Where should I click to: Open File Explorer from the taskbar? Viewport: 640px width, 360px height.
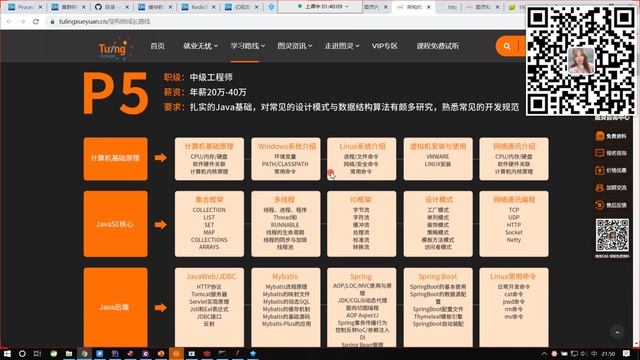coord(69,353)
